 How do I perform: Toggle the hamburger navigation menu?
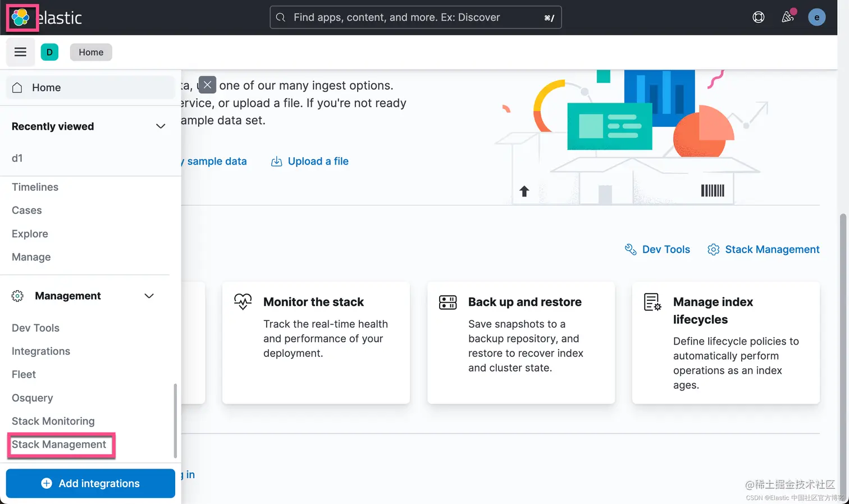pos(20,52)
